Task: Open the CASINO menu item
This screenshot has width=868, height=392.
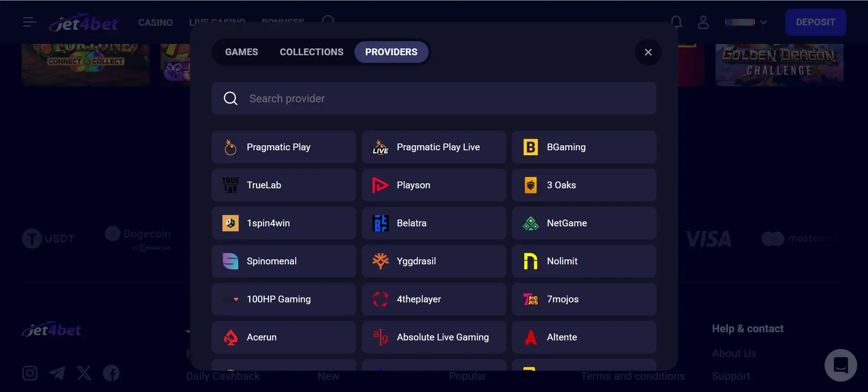Action: tap(155, 23)
